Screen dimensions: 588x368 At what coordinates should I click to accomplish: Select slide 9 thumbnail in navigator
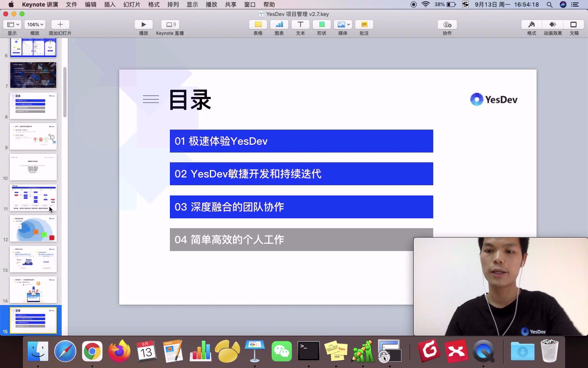[33, 136]
